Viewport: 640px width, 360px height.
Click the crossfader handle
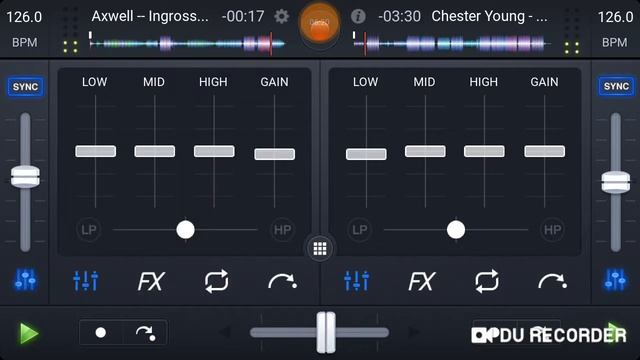(326, 333)
